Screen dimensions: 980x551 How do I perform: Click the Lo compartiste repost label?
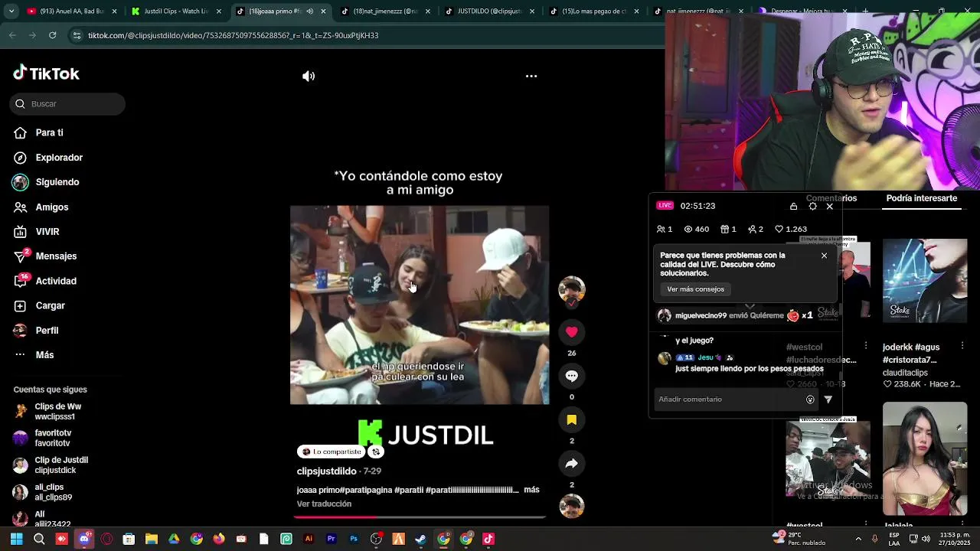click(x=330, y=452)
